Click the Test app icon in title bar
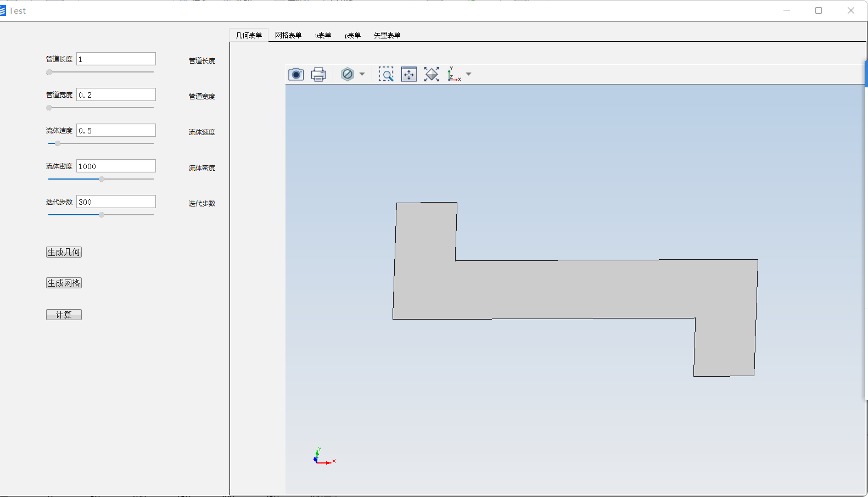 pyautogui.click(x=3, y=10)
